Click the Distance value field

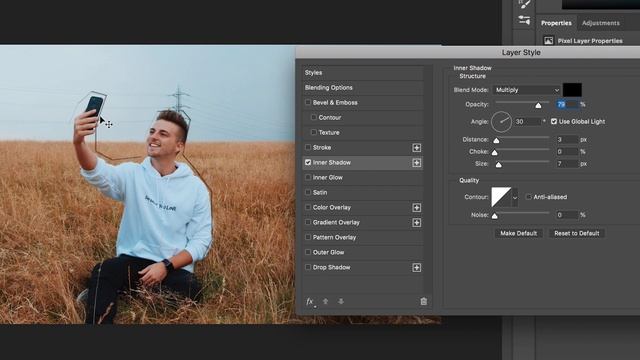tap(567, 140)
